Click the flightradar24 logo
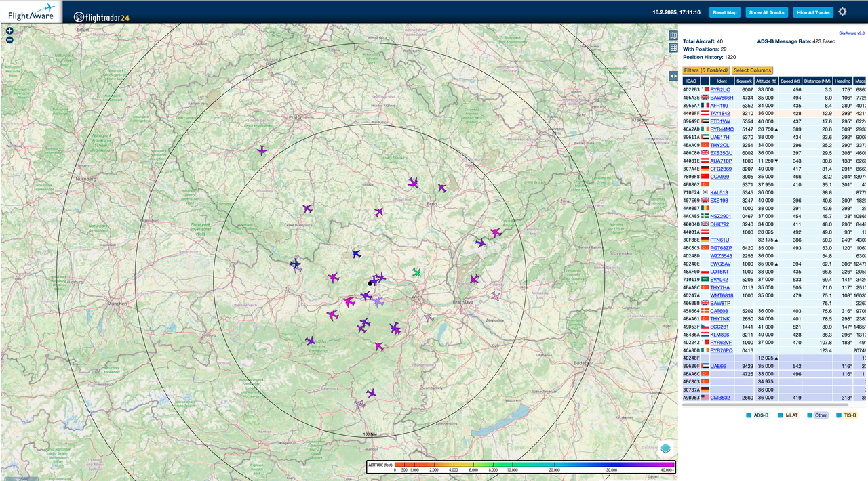Screen dimensions: 868x481 [101, 17]
